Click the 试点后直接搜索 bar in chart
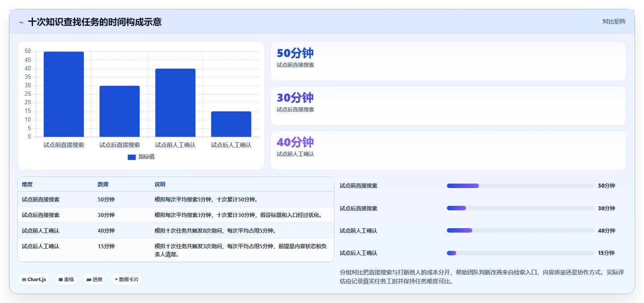Viewport: 644px width, 303px height. click(x=120, y=111)
